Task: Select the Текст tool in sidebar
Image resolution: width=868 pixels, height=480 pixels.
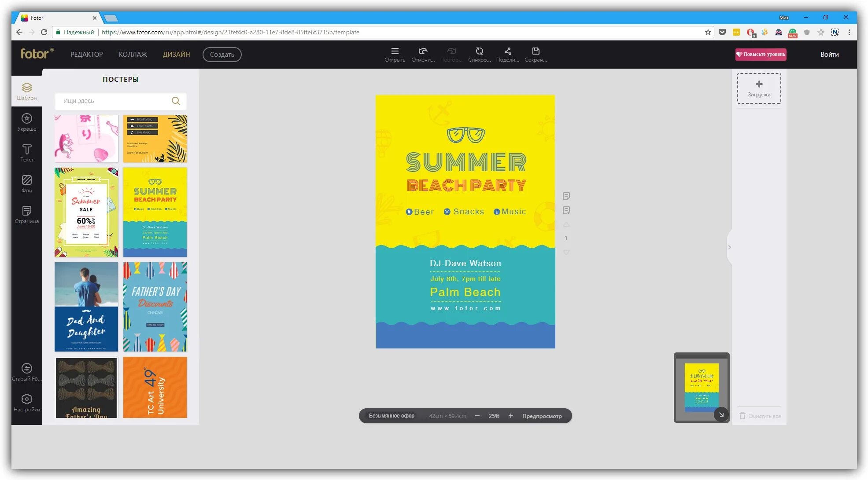Action: coord(27,153)
